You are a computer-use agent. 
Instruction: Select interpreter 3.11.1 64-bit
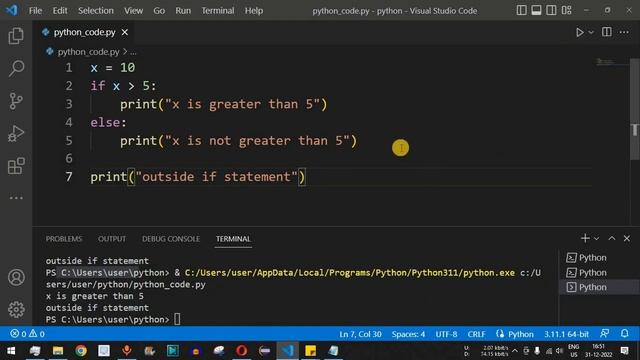click(x=566, y=334)
